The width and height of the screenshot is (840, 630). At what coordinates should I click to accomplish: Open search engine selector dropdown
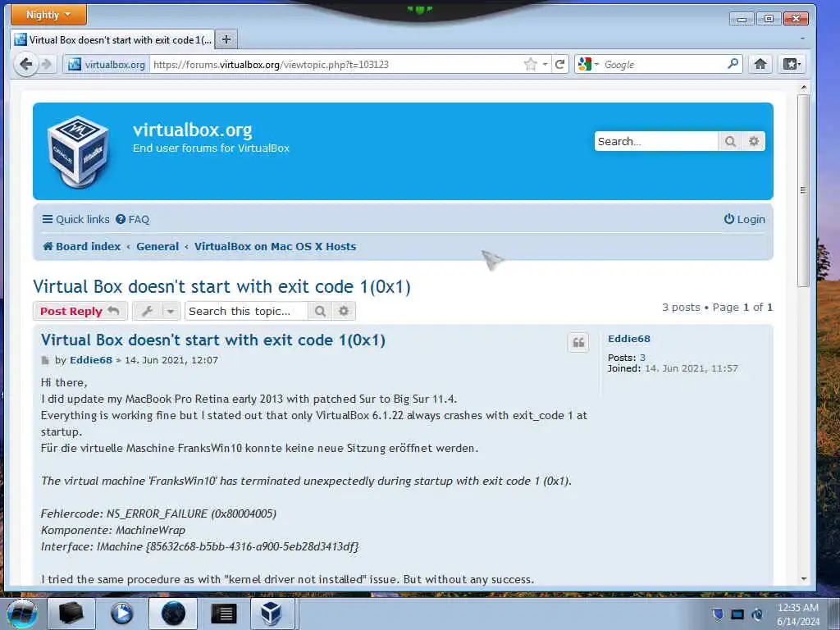click(589, 64)
